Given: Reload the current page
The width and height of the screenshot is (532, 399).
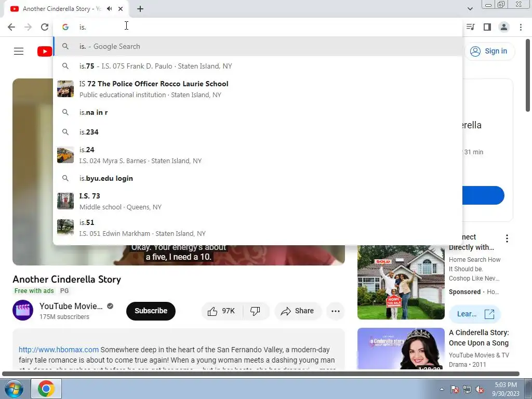Looking at the screenshot, I should pyautogui.click(x=45, y=27).
